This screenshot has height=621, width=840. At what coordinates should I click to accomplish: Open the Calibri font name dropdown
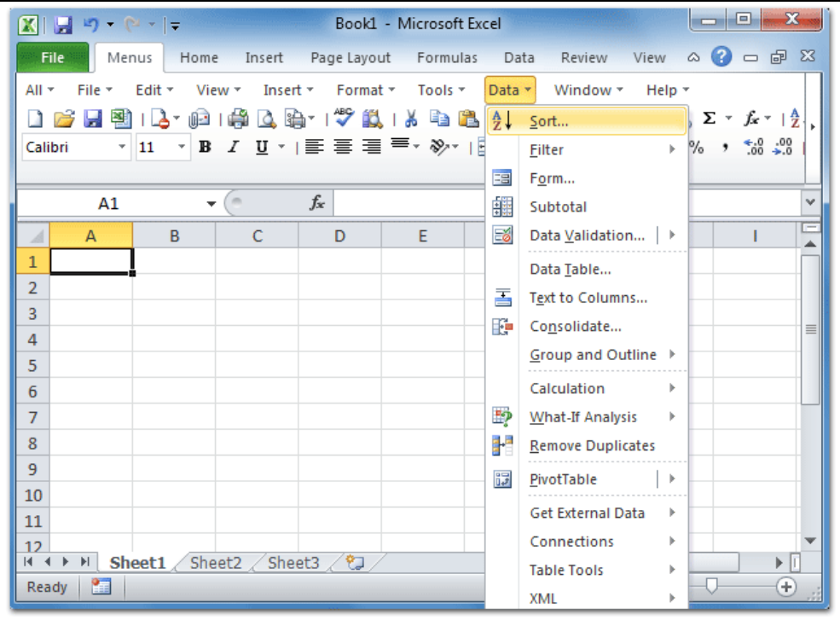[122, 147]
